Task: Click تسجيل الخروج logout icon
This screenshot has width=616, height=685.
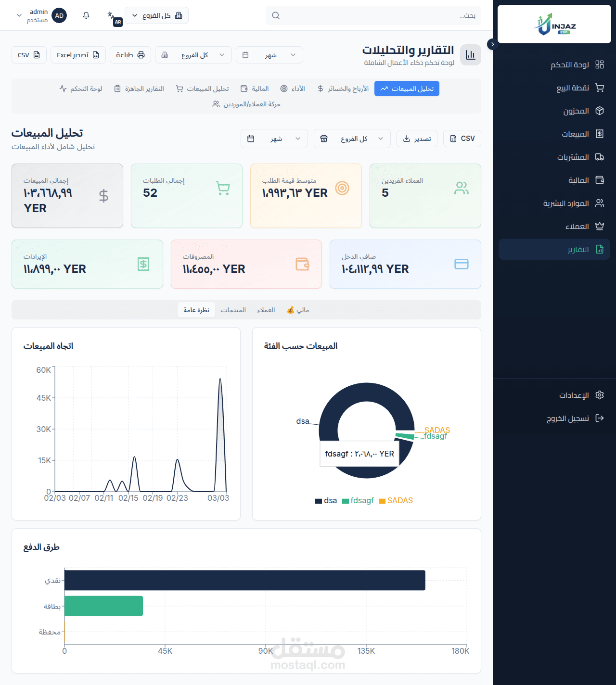Action: 600,418
